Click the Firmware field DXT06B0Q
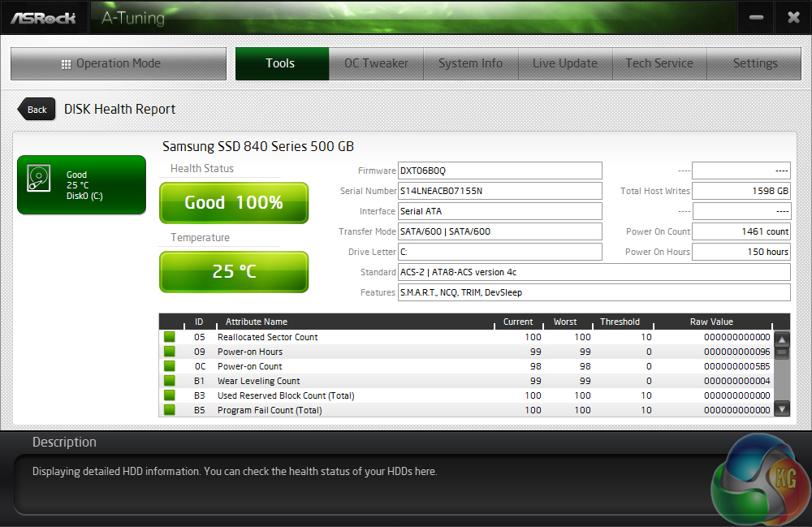 click(x=499, y=171)
